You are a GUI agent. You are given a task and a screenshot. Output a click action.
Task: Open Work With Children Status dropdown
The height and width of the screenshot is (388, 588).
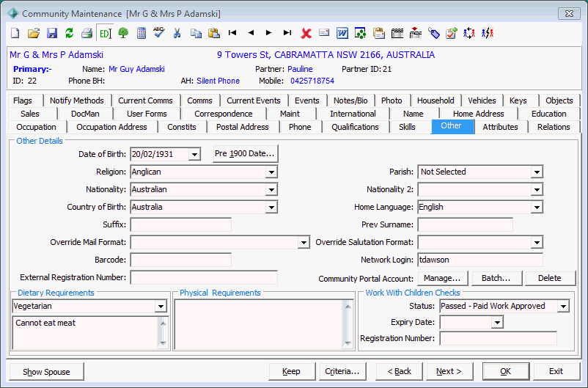563,306
